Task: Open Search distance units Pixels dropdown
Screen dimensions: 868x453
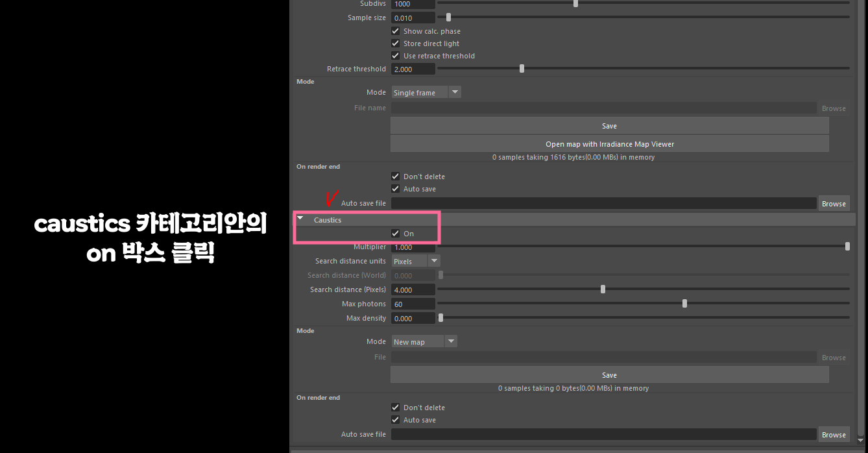Action: point(416,261)
